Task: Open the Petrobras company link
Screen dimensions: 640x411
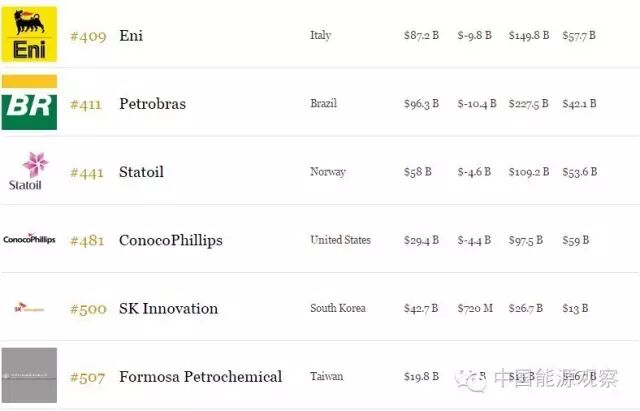Action: pos(152,104)
